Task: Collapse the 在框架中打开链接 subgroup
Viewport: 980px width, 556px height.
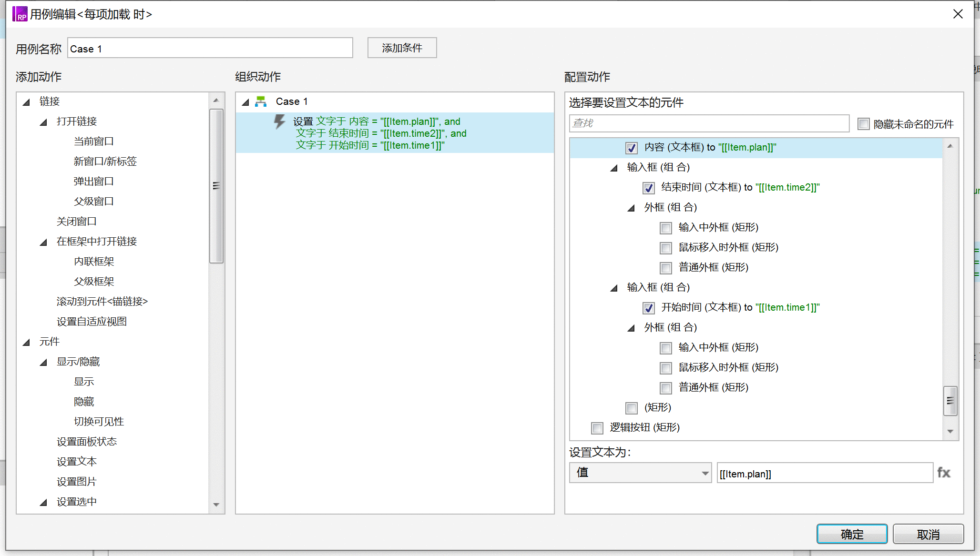Action: pyautogui.click(x=44, y=242)
